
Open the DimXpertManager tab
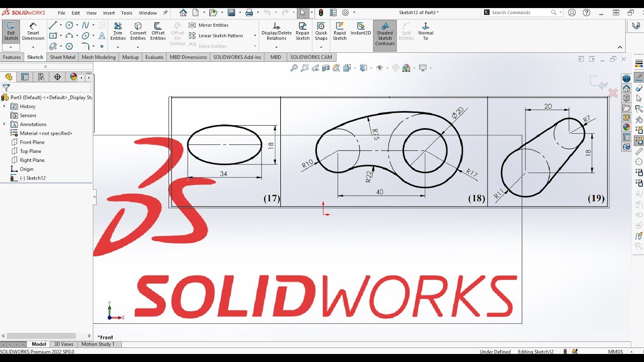click(x=57, y=77)
